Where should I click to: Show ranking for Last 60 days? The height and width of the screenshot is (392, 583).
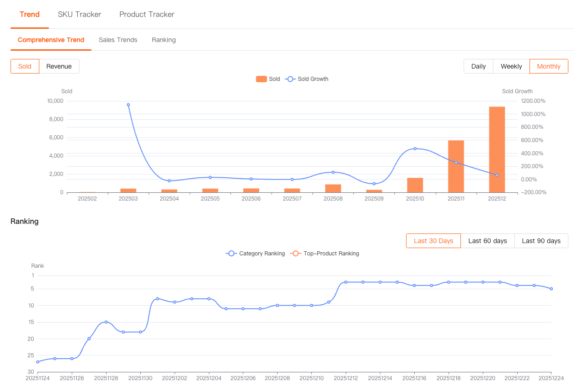(487, 241)
